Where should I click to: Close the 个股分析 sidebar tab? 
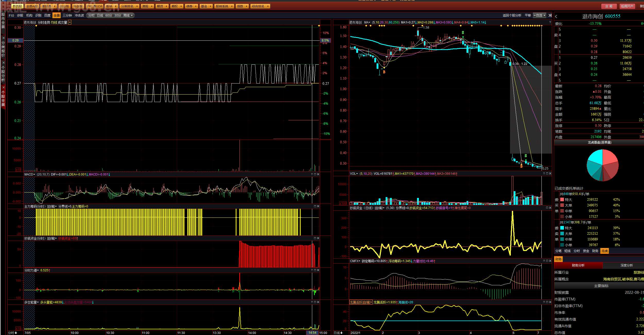pos(3,63)
